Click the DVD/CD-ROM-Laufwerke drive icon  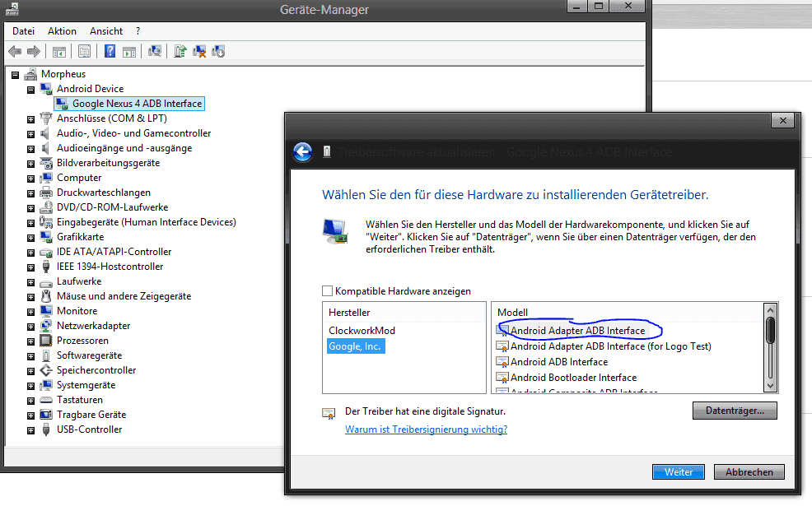tap(46, 207)
